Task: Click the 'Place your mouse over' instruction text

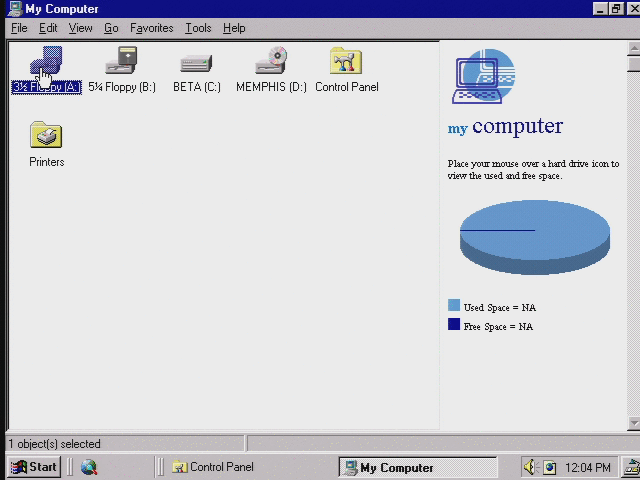Action: point(533,169)
